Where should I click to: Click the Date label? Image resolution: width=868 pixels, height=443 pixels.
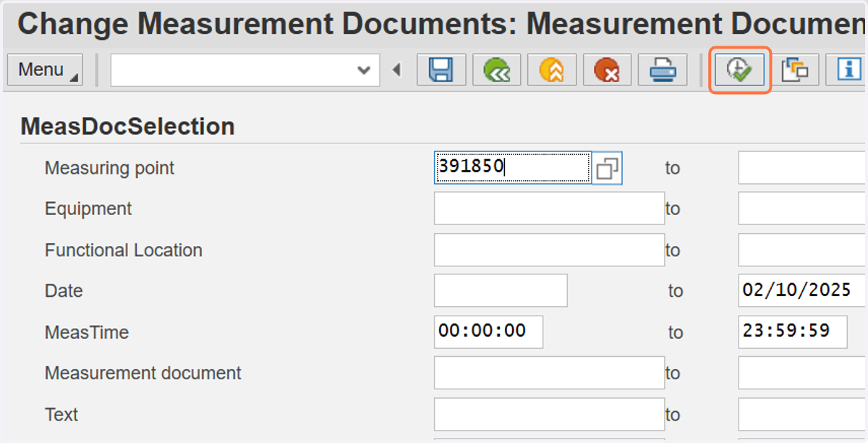click(x=64, y=290)
